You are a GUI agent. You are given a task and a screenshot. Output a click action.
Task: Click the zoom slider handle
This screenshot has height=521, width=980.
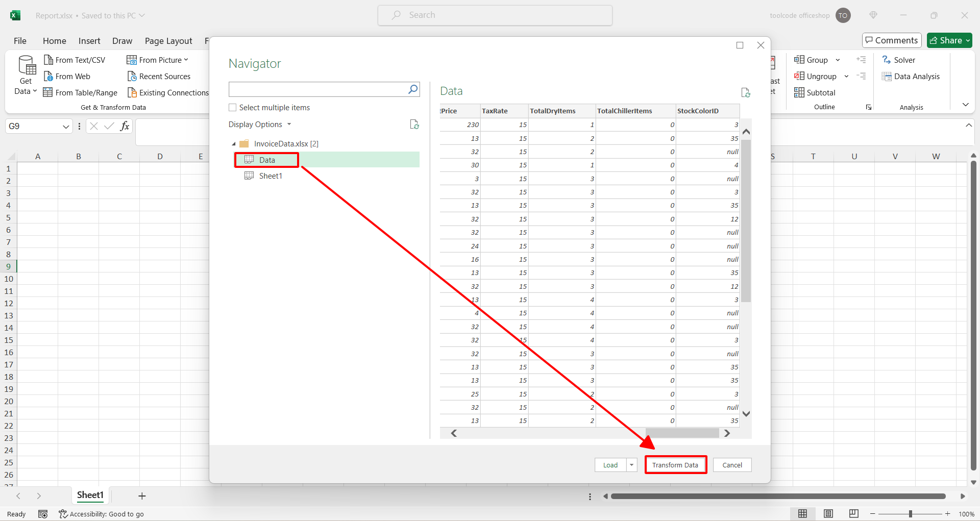click(910, 514)
